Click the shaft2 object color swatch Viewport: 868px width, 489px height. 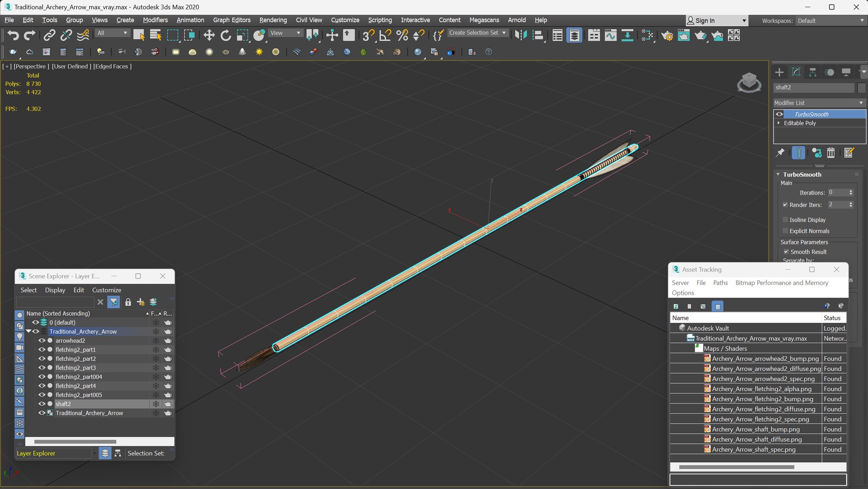click(861, 87)
